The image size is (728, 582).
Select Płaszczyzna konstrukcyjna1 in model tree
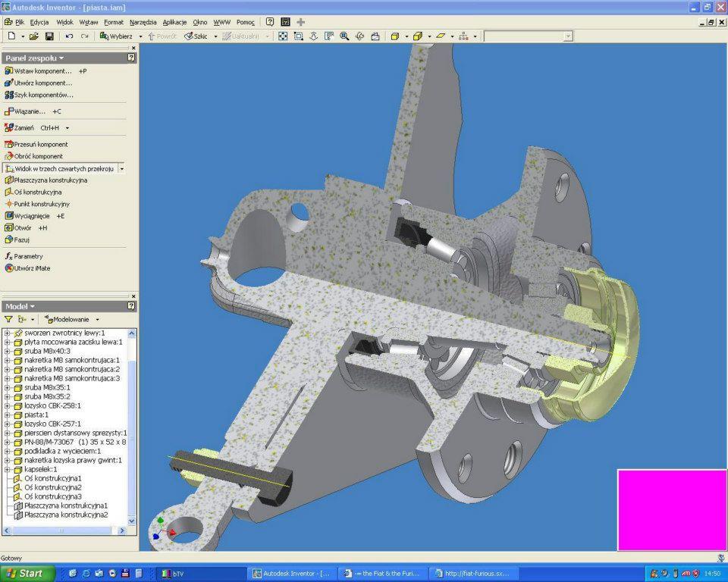coord(65,505)
